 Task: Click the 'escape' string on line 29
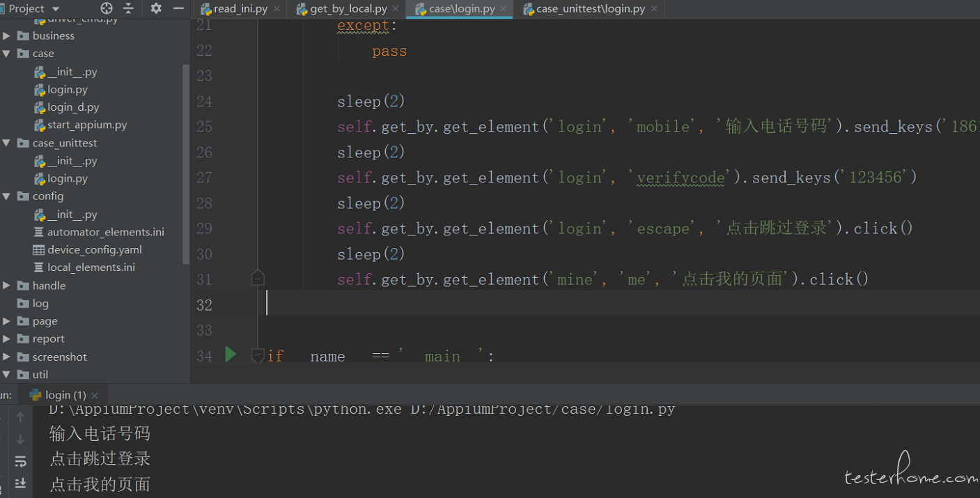point(663,228)
